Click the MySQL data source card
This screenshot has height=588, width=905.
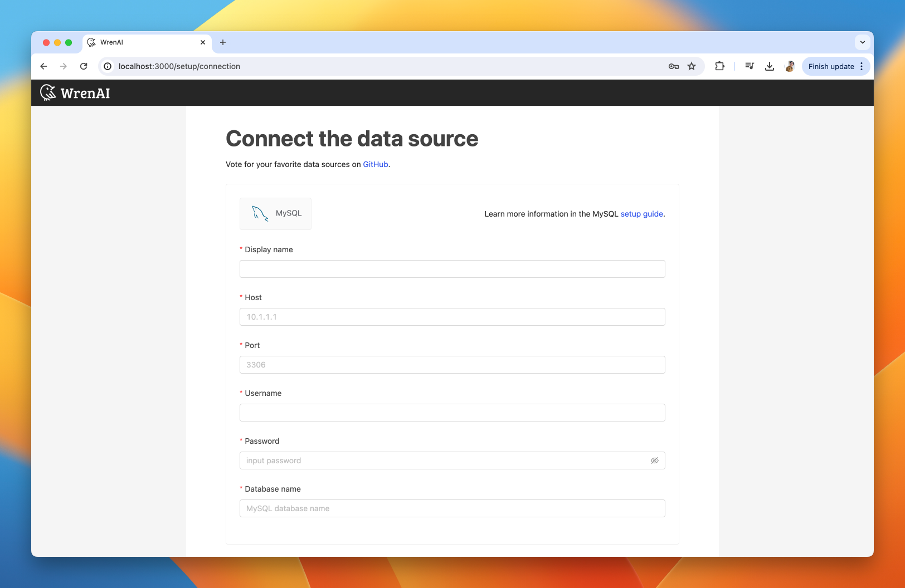click(275, 213)
